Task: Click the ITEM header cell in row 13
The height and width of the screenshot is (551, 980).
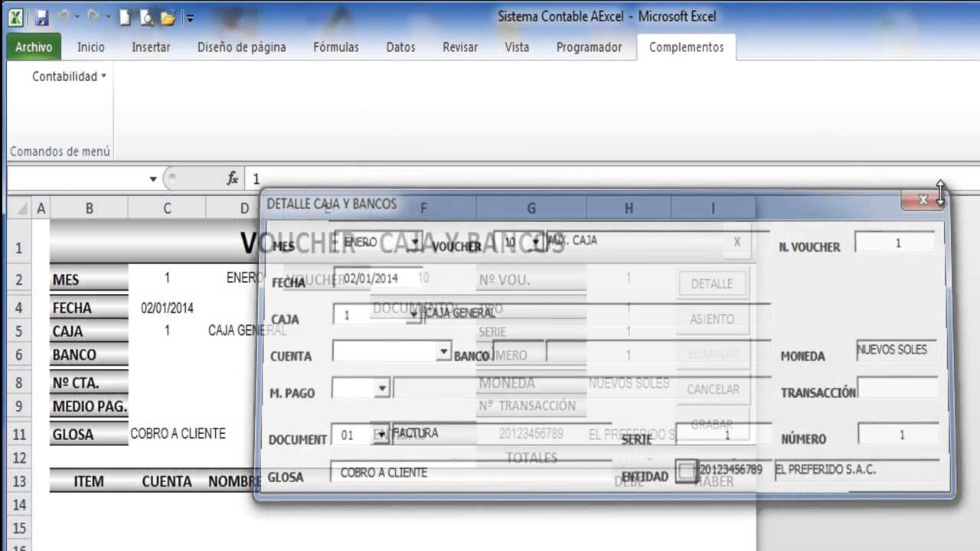Action: point(90,481)
